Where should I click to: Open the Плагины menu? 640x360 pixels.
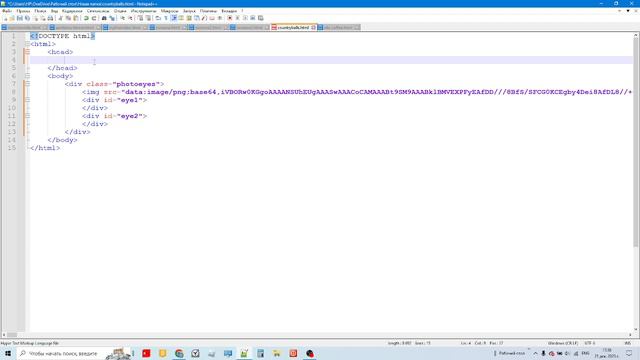[x=209, y=11]
